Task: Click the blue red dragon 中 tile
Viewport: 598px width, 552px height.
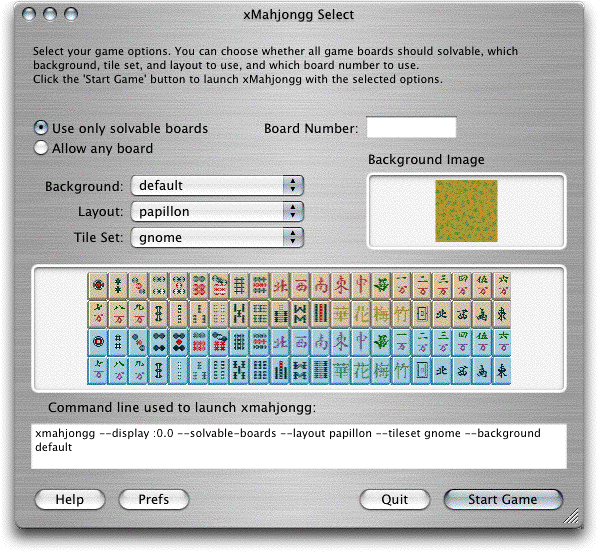Action: coord(361,342)
